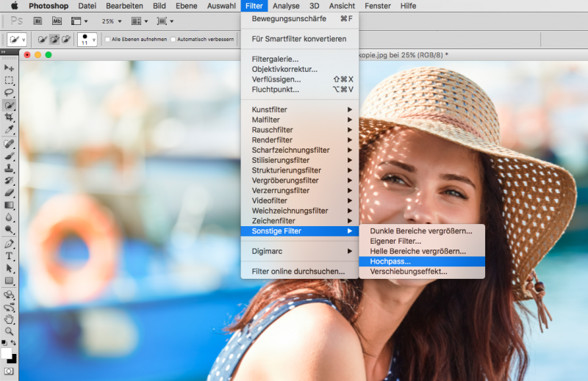Choose Filtergalerie... from Filter menu
The image size is (588, 381).
tap(300, 59)
